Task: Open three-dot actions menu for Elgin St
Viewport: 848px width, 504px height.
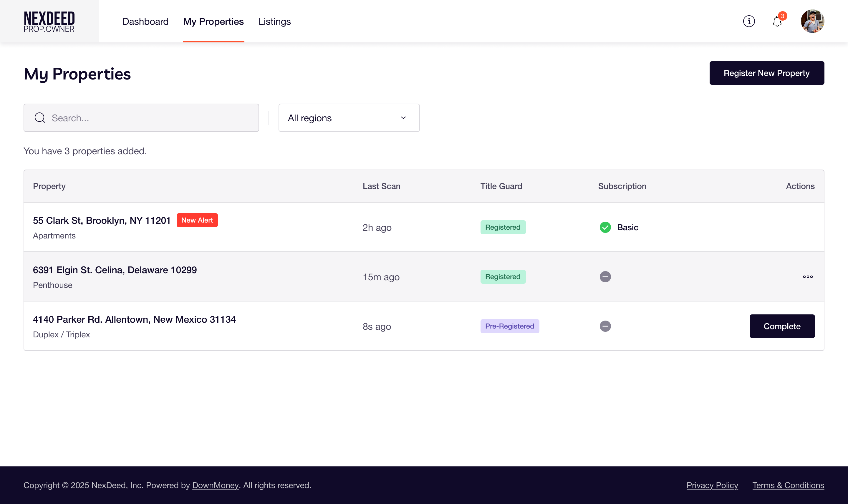Action: pyautogui.click(x=807, y=277)
